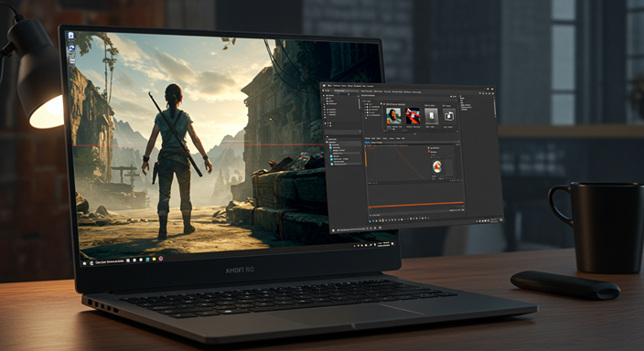Open the topmost desktop shortcut icon
The image size is (644, 351).
(70, 36)
